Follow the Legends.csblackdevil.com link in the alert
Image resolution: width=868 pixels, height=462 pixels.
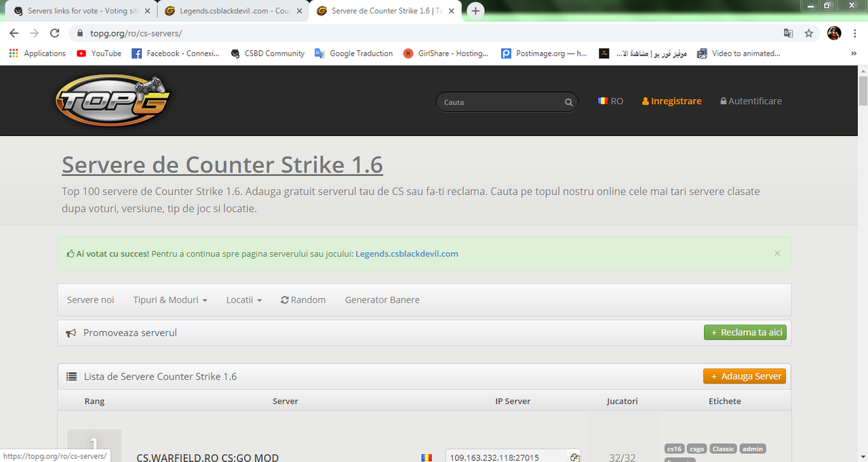[407, 254]
